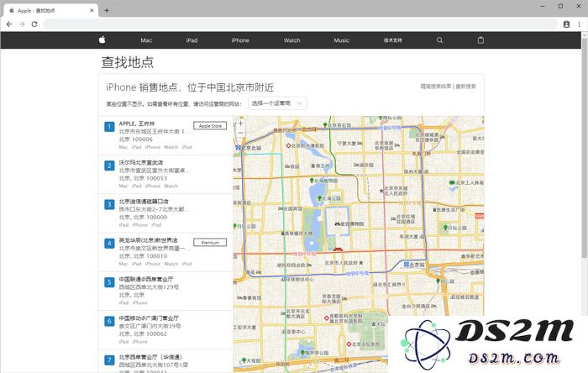The width and height of the screenshot is (588, 373).
Task: Click postal code 北京 100006 in listing 1
Action: (x=136, y=139)
